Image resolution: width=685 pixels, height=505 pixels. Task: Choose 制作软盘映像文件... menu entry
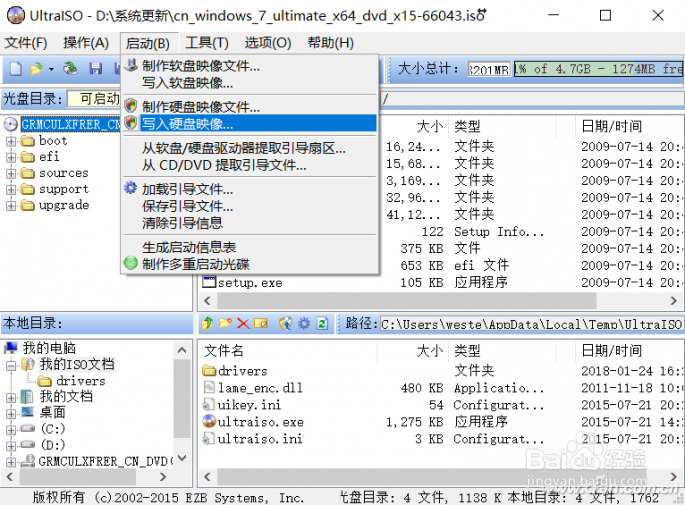(249, 66)
